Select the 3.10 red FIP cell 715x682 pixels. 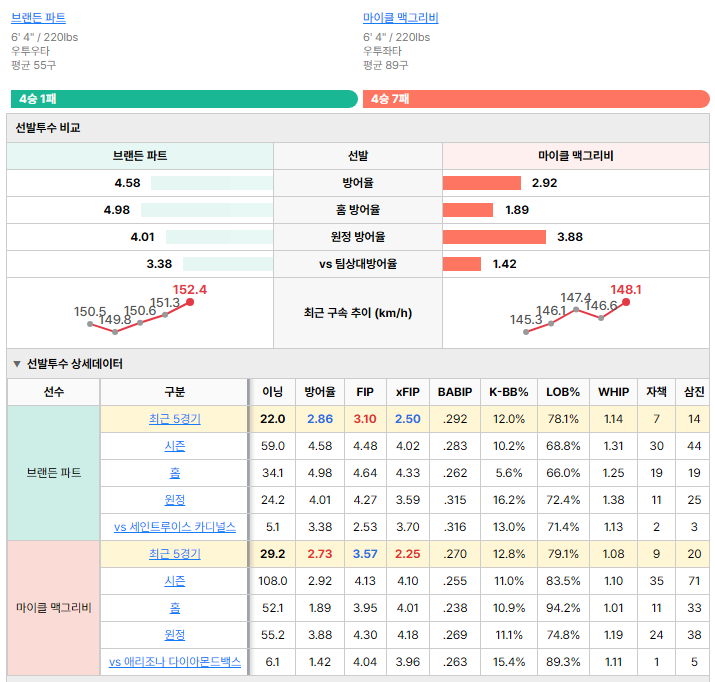pos(365,419)
